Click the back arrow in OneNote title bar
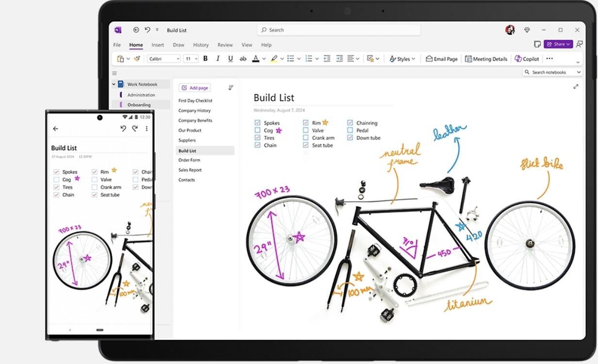 (136, 30)
